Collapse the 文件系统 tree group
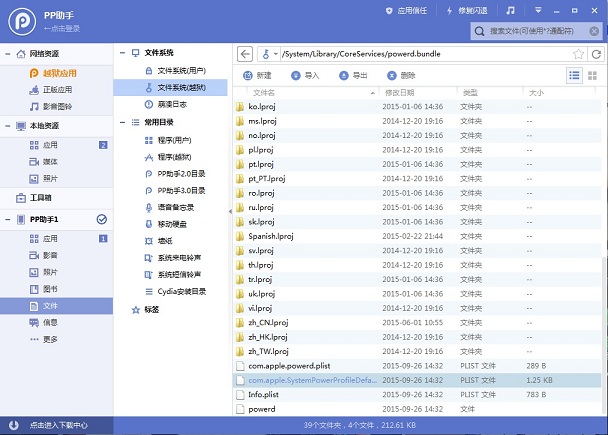This screenshot has height=435, width=608. pos(122,52)
